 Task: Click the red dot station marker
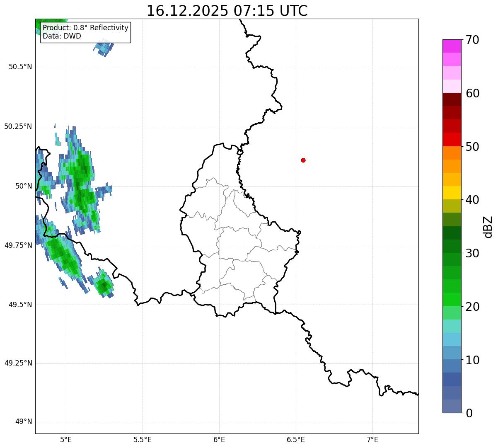tap(303, 160)
